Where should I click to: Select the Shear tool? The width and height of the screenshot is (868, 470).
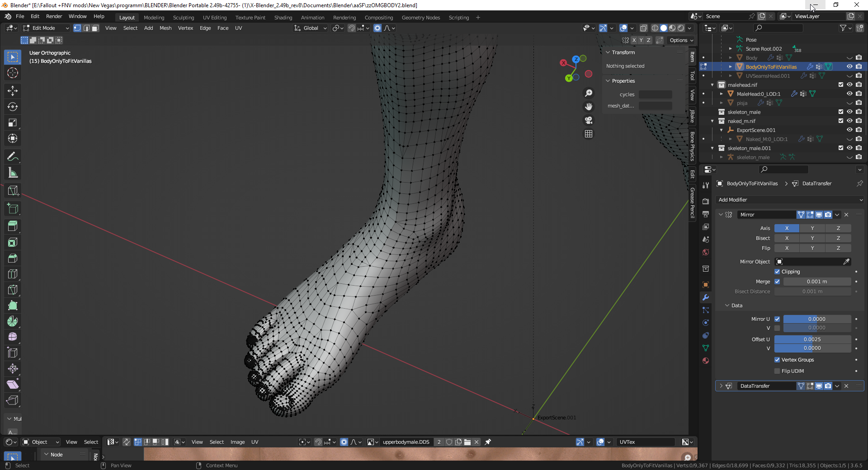(x=13, y=385)
